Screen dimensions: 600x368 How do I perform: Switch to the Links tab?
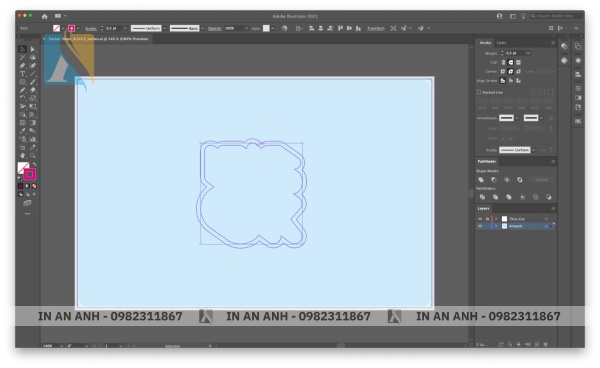pos(501,43)
